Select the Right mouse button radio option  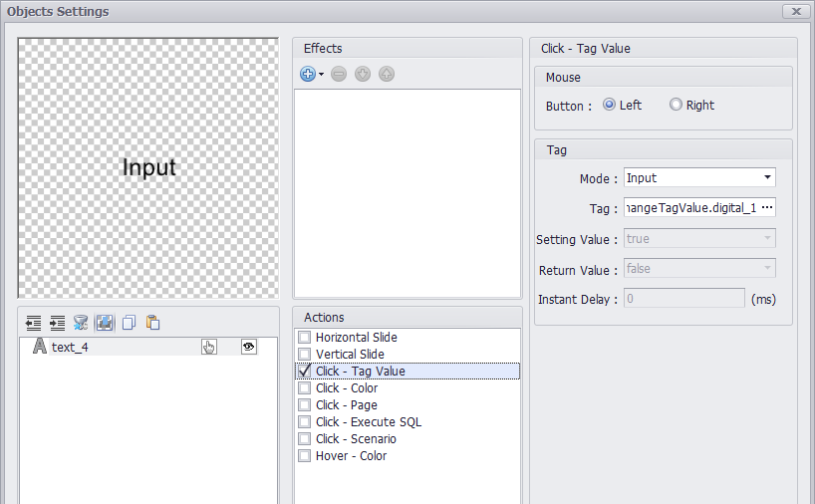[x=676, y=105]
